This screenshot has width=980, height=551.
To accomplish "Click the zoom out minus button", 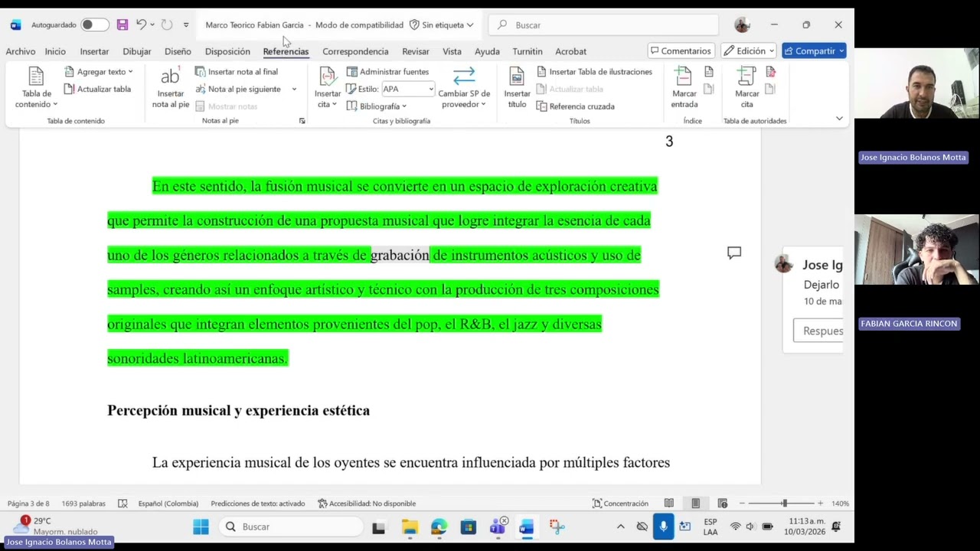I will [742, 504].
